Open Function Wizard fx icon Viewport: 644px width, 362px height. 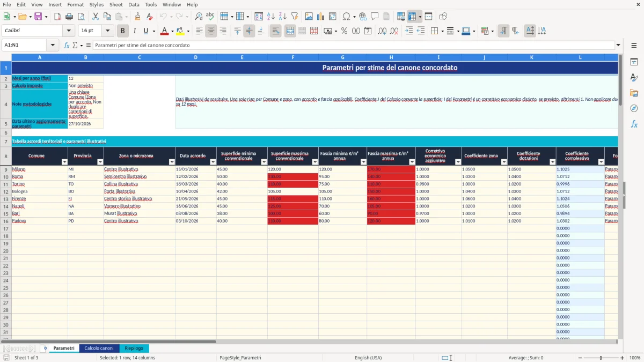[67, 46]
